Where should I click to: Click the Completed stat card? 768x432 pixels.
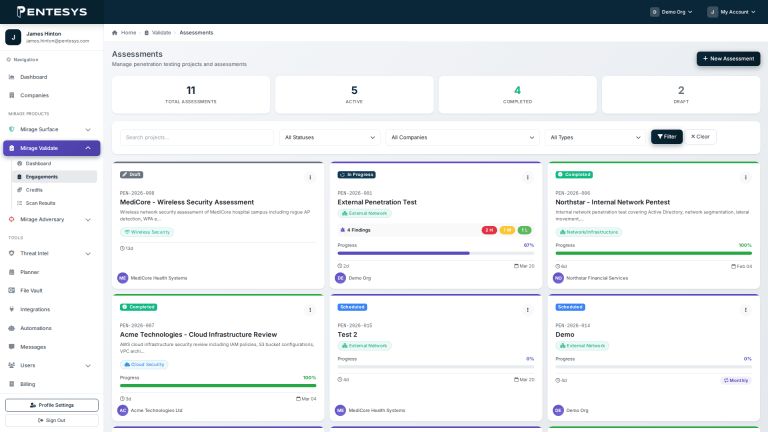(x=518, y=95)
